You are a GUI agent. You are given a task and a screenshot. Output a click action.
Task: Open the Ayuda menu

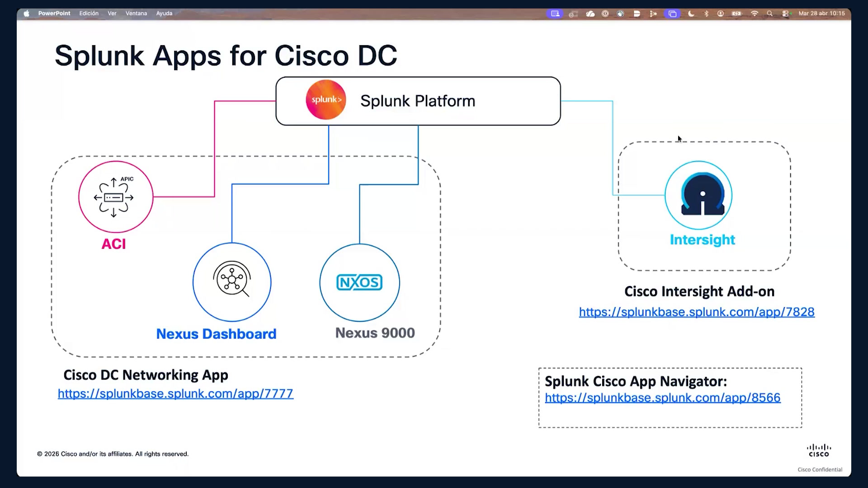pyautogui.click(x=164, y=14)
